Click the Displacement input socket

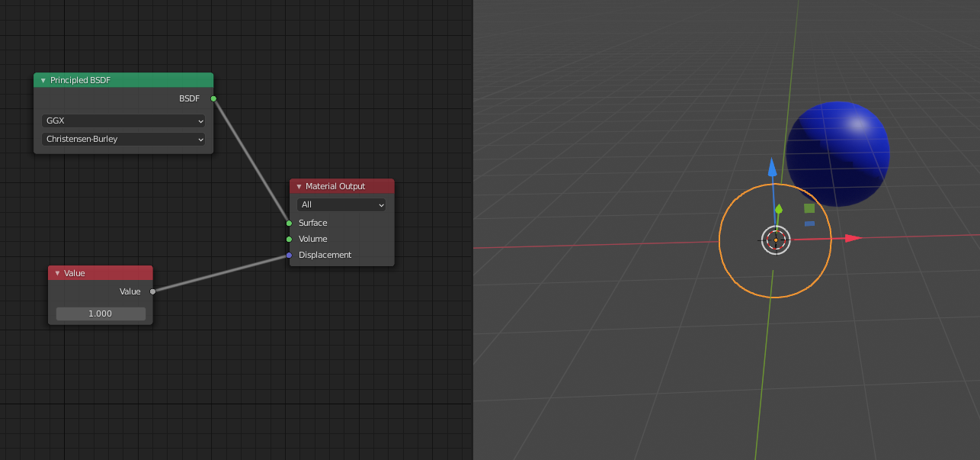click(289, 255)
